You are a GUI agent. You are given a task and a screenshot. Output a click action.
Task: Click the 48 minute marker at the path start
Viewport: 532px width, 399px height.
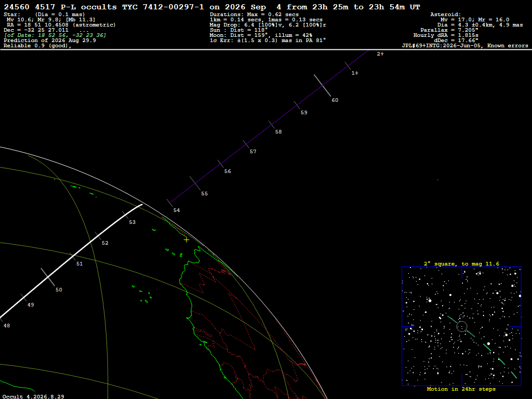point(6,325)
